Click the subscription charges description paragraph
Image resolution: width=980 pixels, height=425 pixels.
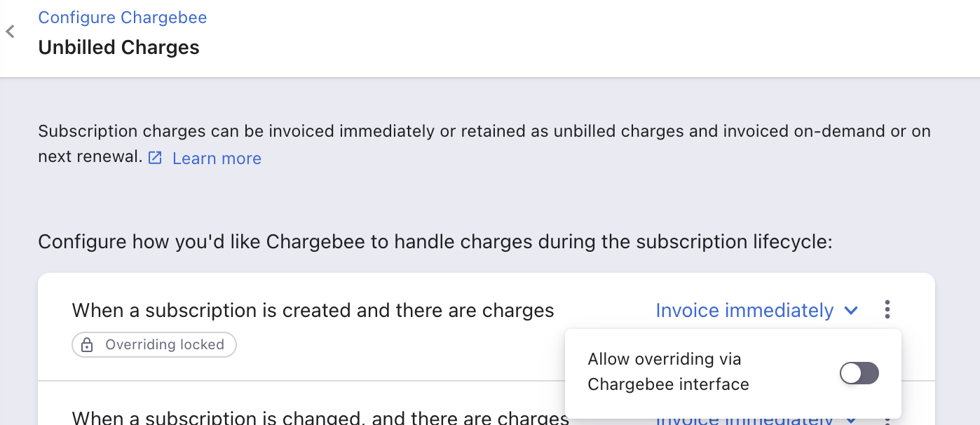pos(484,132)
